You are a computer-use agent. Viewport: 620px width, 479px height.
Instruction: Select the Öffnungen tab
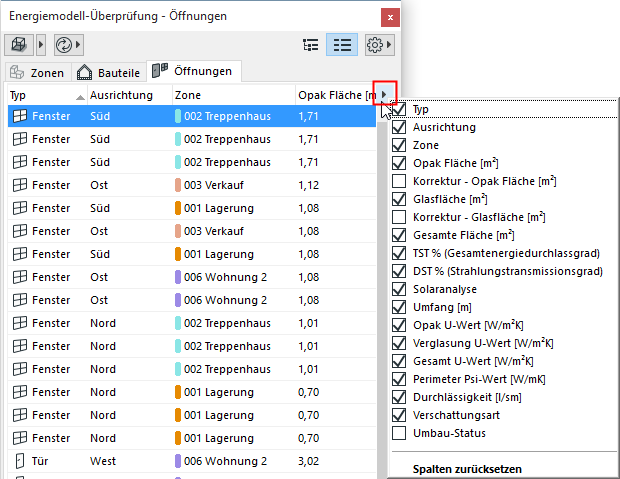coord(194,71)
